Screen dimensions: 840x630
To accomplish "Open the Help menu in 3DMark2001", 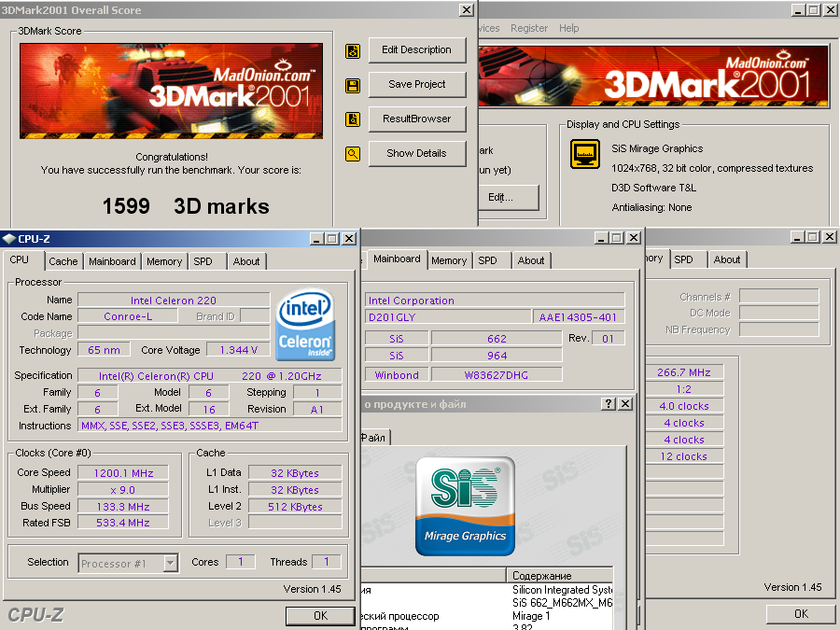I will [x=569, y=28].
